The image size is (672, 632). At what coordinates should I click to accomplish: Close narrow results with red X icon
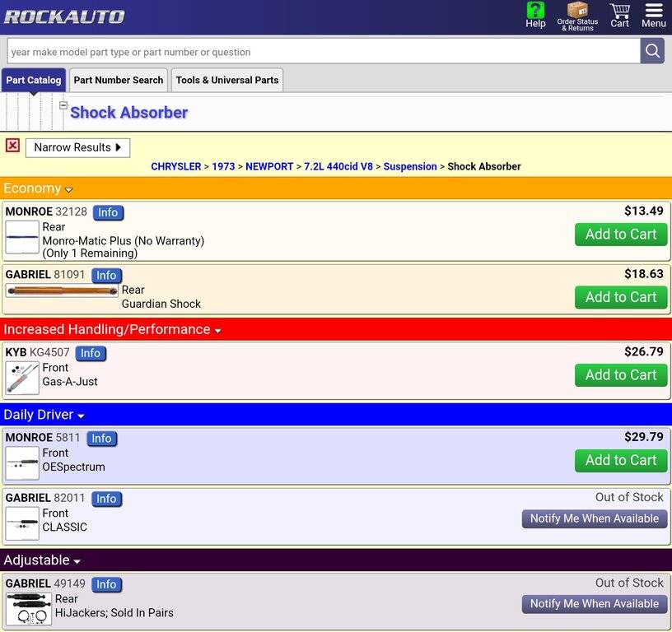12,146
